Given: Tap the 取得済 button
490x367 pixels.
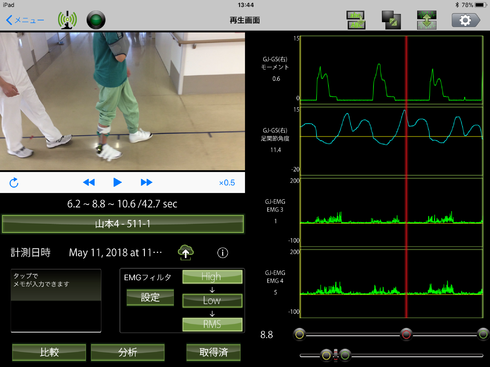Looking at the screenshot, I should [213, 352].
